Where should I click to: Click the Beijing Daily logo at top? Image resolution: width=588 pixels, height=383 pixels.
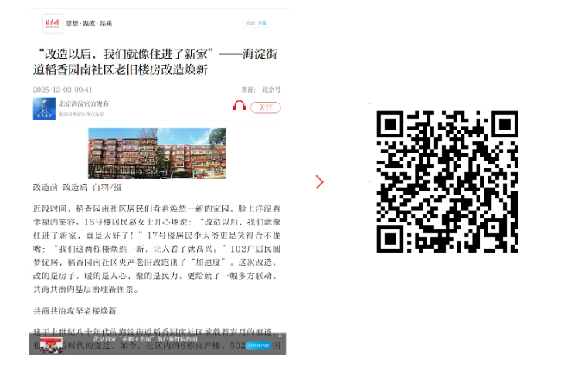tap(52, 23)
